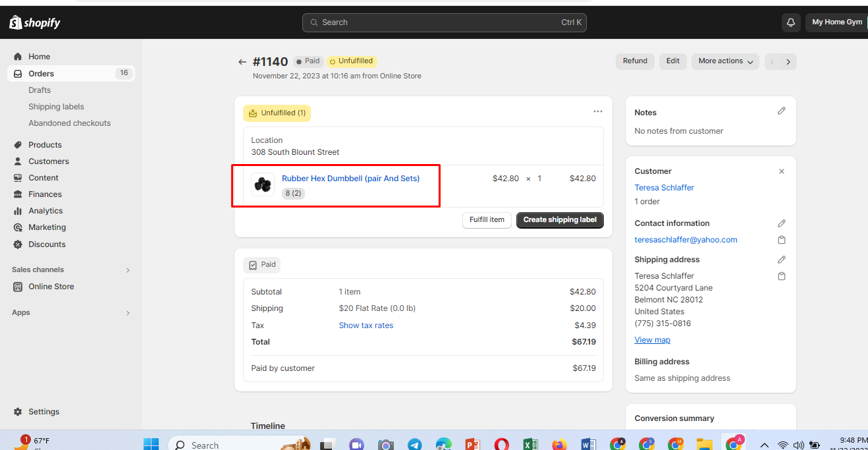Expand the Sales channels section

128,270
